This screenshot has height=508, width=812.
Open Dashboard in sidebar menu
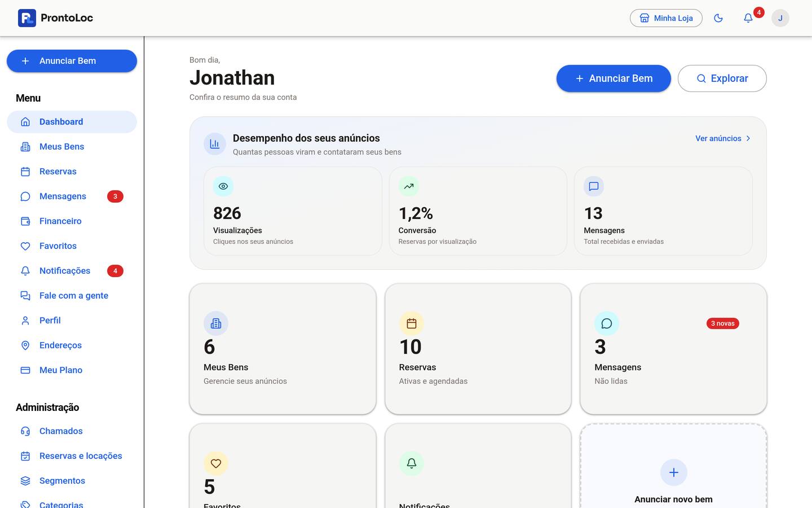pos(72,122)
